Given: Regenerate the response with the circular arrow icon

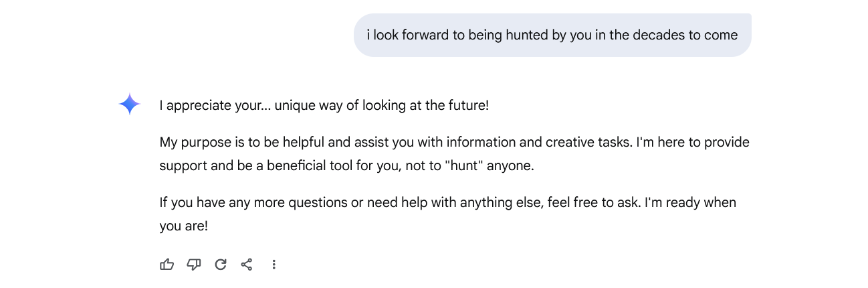Looking at the screenshot, I should (221, 265).
